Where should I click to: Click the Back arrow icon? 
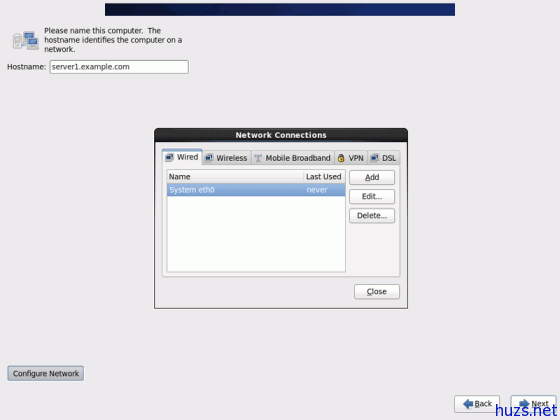(x=468, y=404)
